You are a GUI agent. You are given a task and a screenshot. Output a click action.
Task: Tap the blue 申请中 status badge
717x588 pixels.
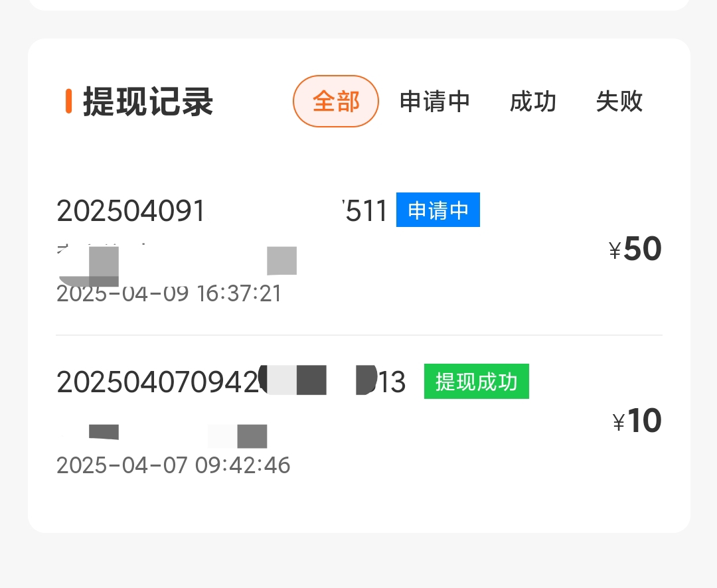[x=438, y=210]
